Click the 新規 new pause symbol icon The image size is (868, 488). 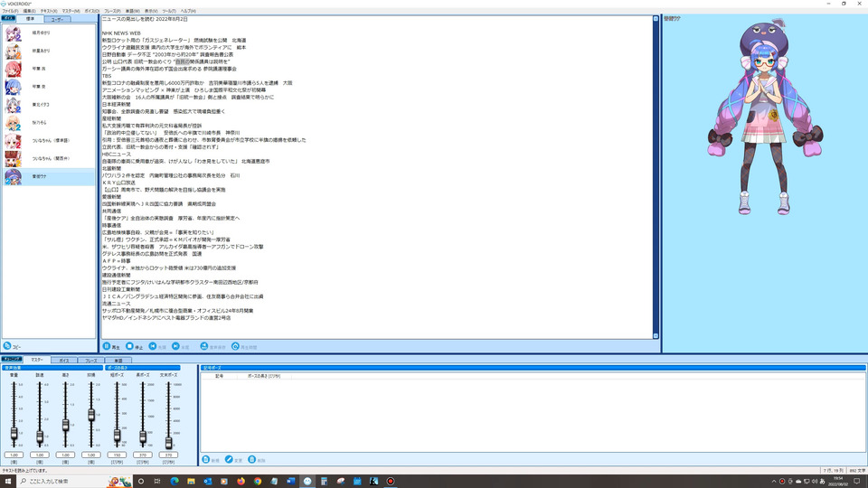(x=206, y=460)
